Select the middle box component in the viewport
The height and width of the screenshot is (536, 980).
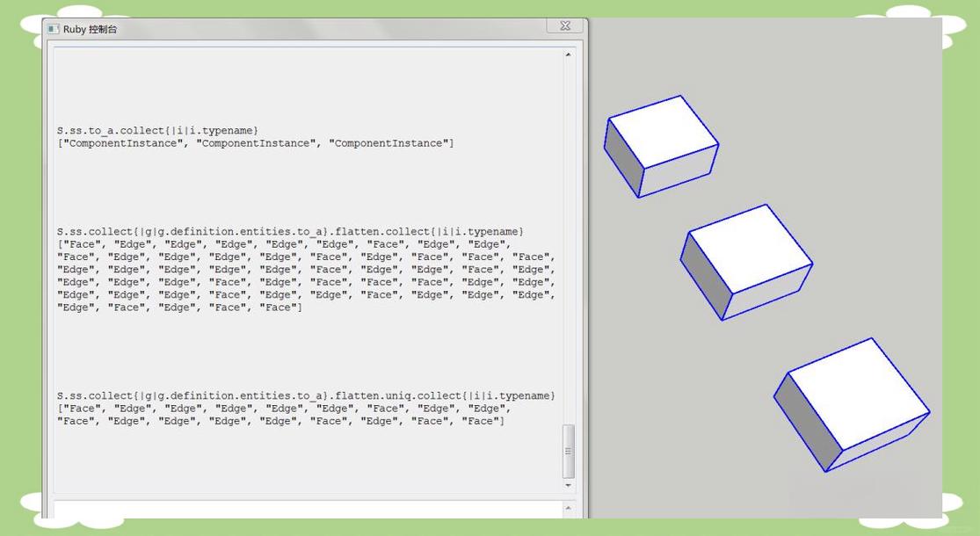tap(745, 263)
